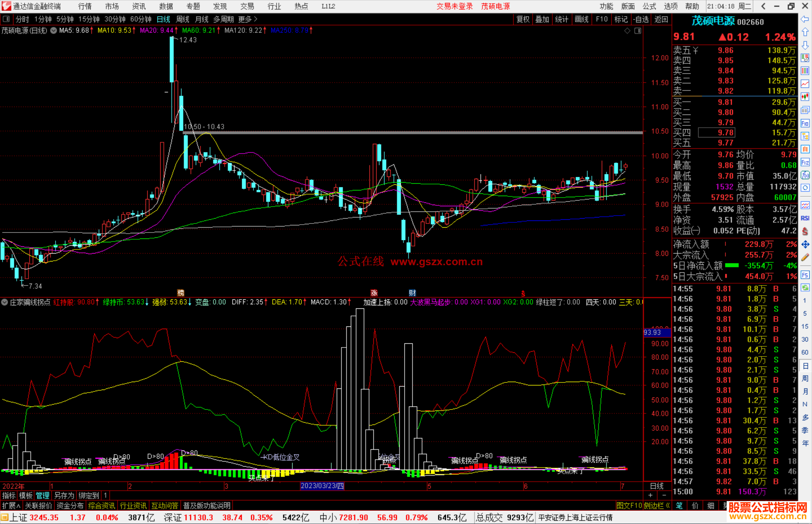Click the f(x) formula sidebar icon
The image size is (812, 524).
tap(805, 175)
